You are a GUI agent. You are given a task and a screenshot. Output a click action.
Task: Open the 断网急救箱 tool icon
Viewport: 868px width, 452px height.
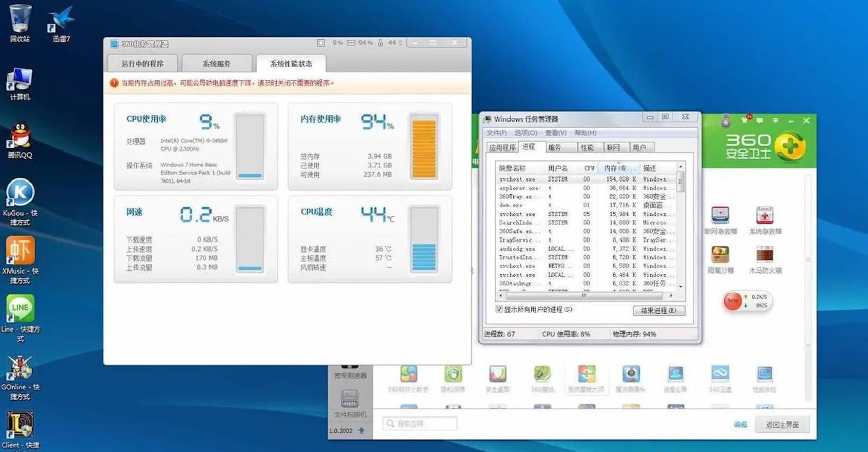coord(720,216)
